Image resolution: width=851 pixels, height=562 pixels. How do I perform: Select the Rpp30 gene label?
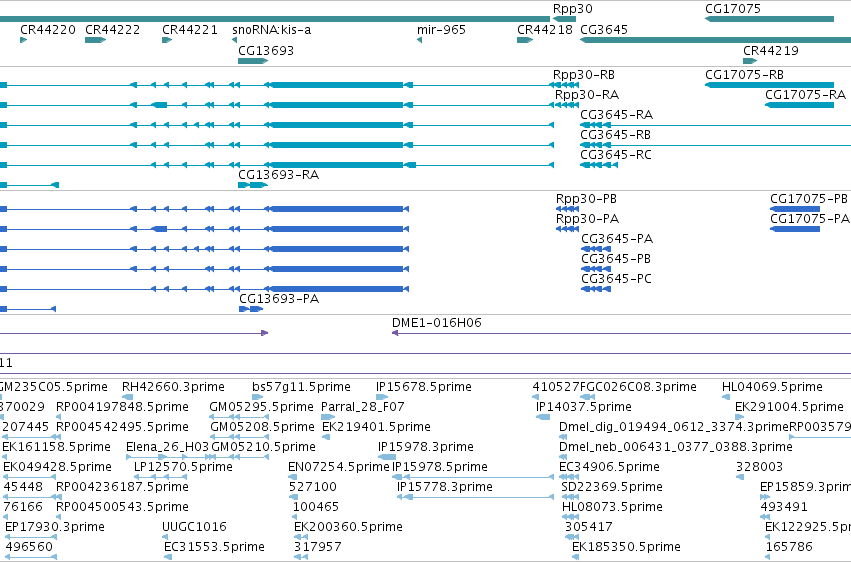pos(573,9)
